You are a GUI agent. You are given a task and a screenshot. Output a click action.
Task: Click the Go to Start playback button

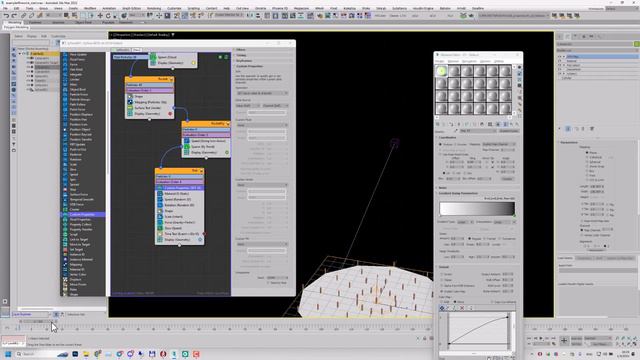coord(529,338)
